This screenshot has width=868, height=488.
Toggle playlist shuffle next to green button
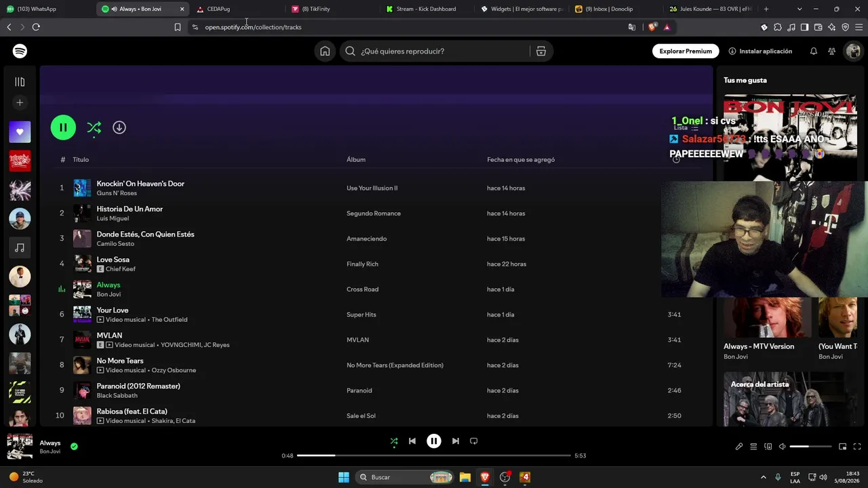(x=94, y=127)
